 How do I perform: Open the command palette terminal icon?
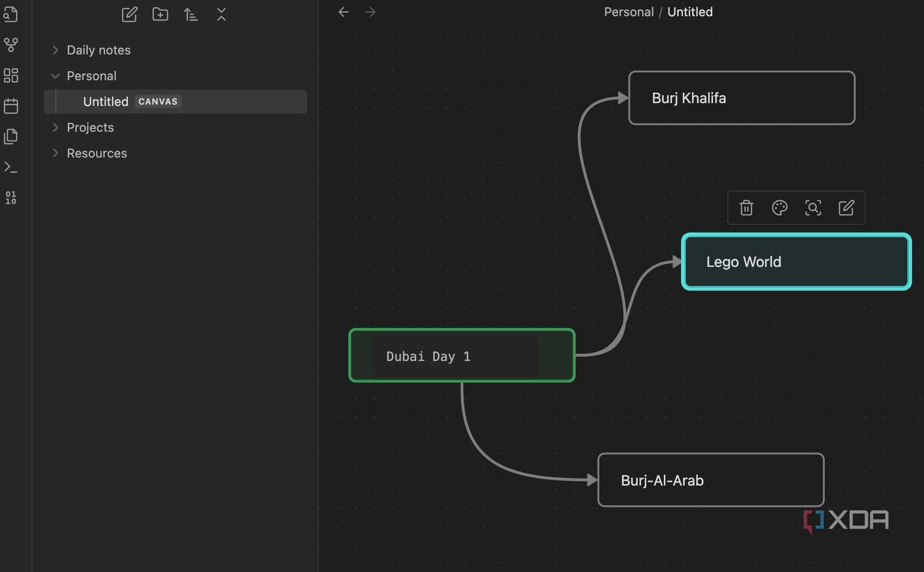pyautogui.click(x=11, y=167)
